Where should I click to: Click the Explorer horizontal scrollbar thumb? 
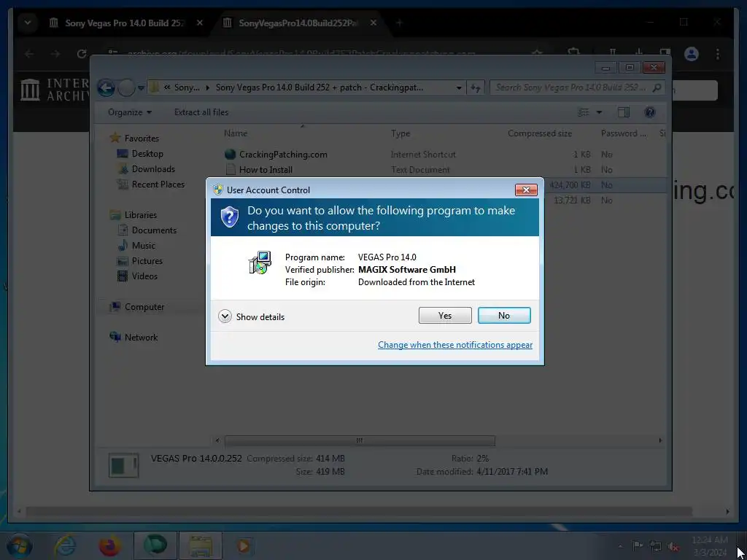click(360, 440)
